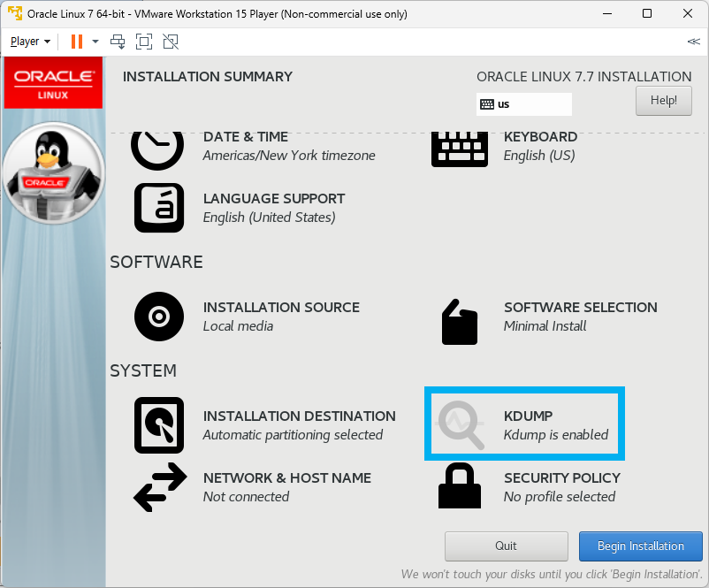Open Installation Source disc icon

click(159, 317)
